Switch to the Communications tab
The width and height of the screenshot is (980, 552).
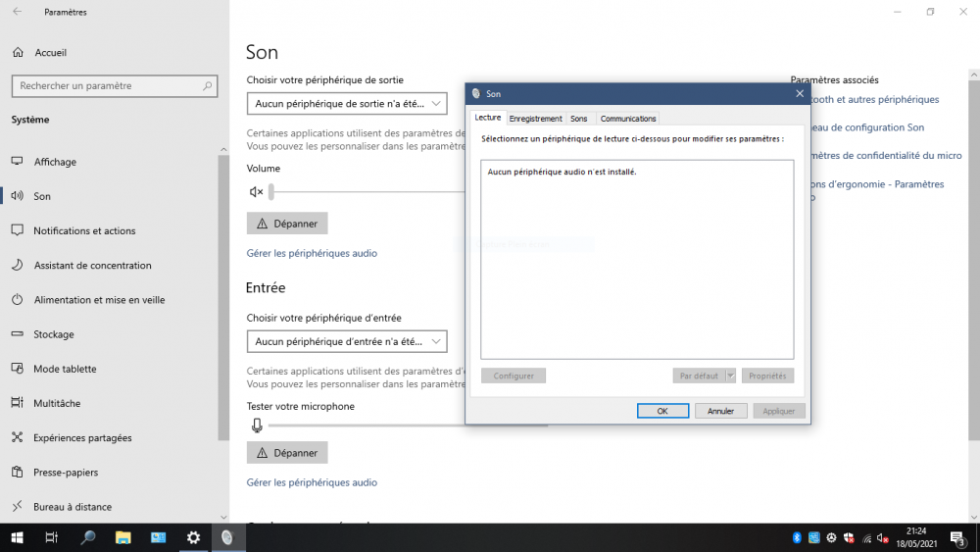tap(628, 119)
